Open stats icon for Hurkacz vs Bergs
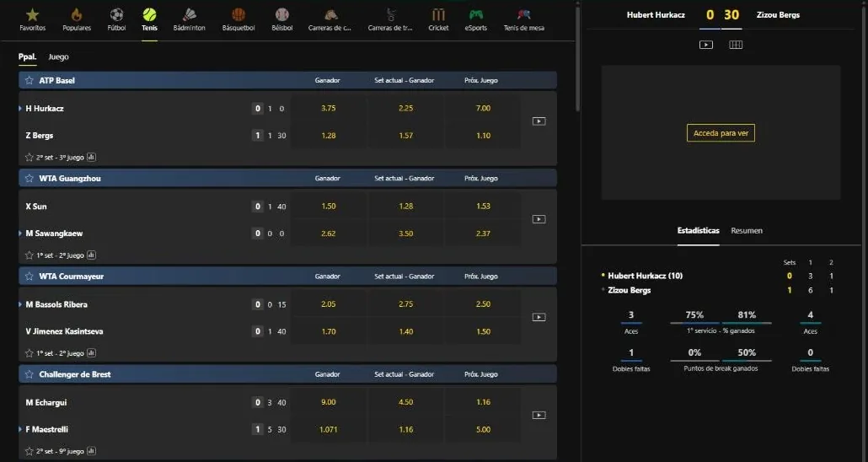Viewport: 868px width, 462px height. (91, 158)
